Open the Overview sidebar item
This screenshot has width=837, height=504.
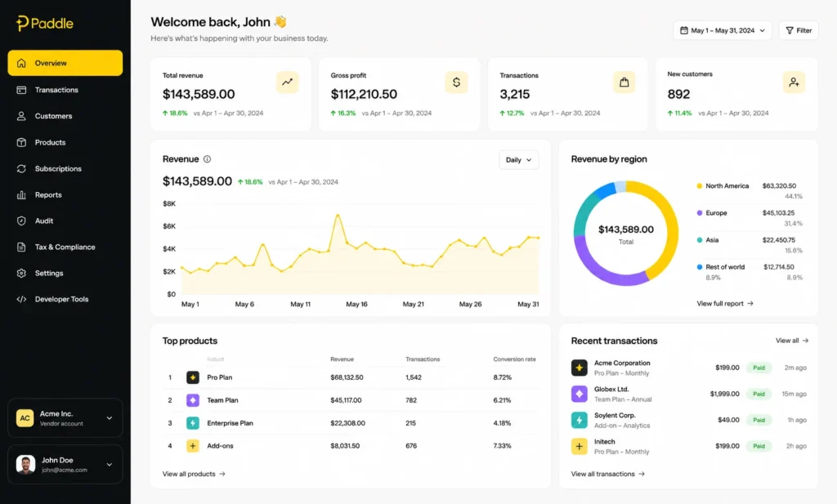65,63
